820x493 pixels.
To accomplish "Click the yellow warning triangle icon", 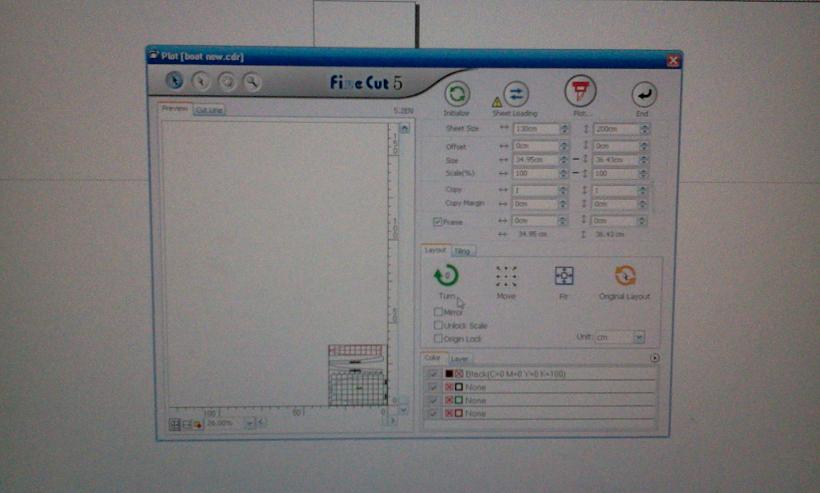I will [496, 102].
